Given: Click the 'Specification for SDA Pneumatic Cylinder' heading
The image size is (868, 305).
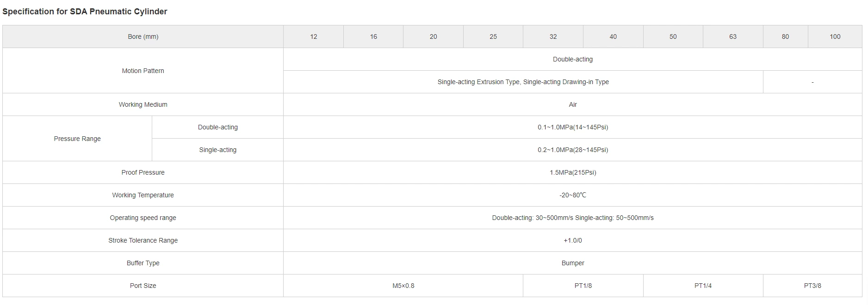Looking at the screenshot, I should (85, 12).
